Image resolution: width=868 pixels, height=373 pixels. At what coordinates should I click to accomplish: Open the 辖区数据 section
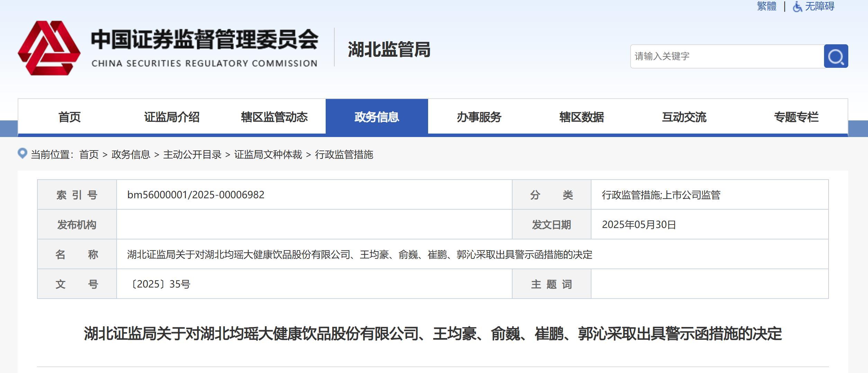click(x=581, y=117)
